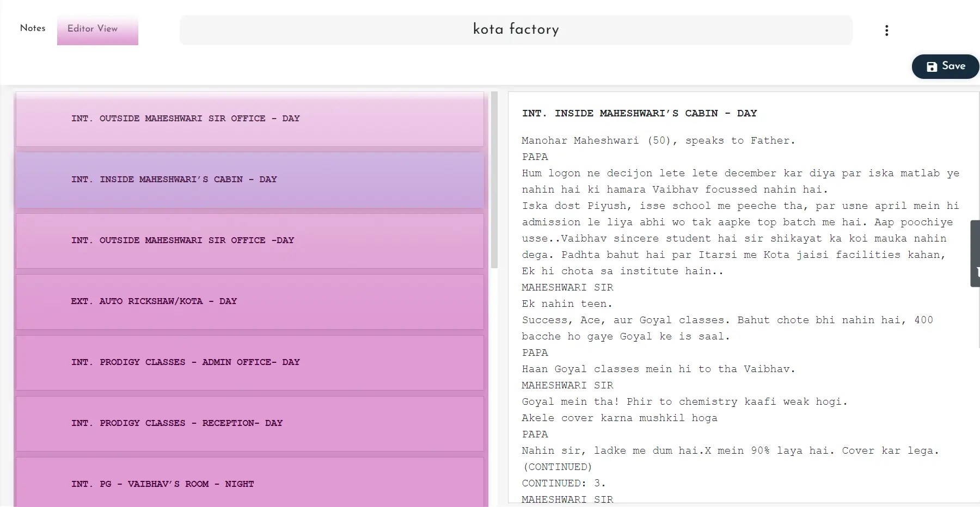Open scene INT. PRODIGY CLASSES - RECEPTION- DAY
980x507 pixels.
250,423
